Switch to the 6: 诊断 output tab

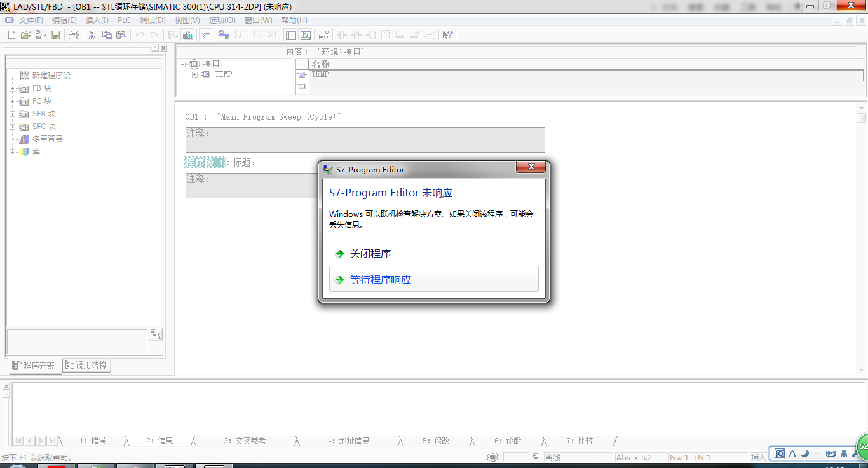508,441
